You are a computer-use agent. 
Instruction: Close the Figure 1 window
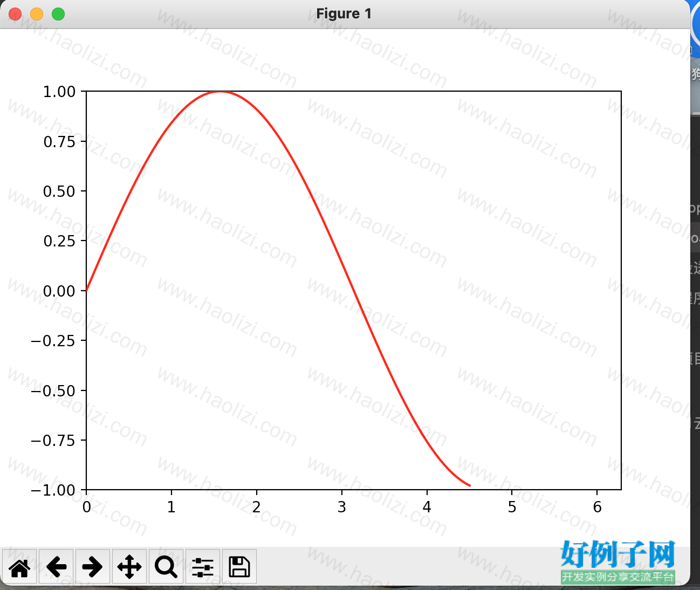pyautogui.click(x=15, y=14)
